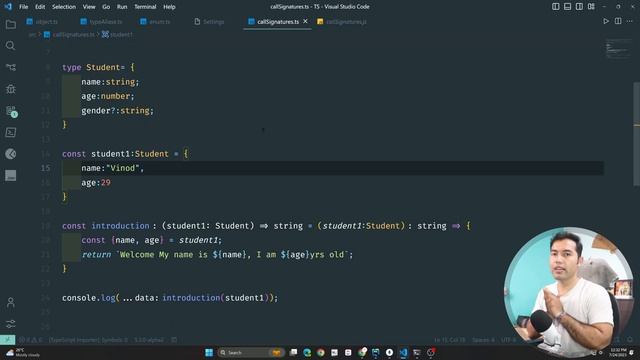Switch to the callSignatures.js tab
This screenshot has width=640, height=360.
[x=342, y=22]
